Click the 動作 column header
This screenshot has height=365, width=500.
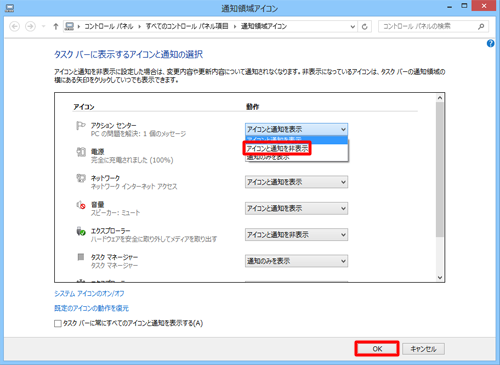tap(253, 107)
